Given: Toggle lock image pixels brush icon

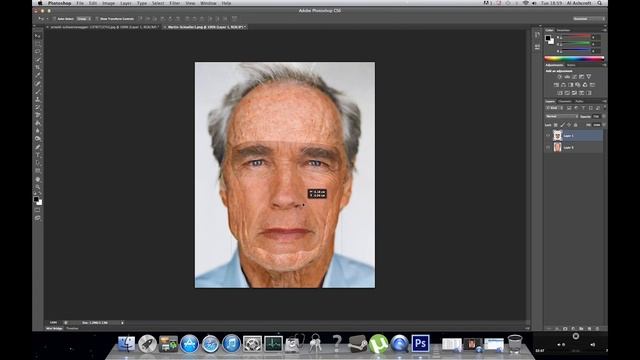Looking at the screenshot, I should 562,125.
